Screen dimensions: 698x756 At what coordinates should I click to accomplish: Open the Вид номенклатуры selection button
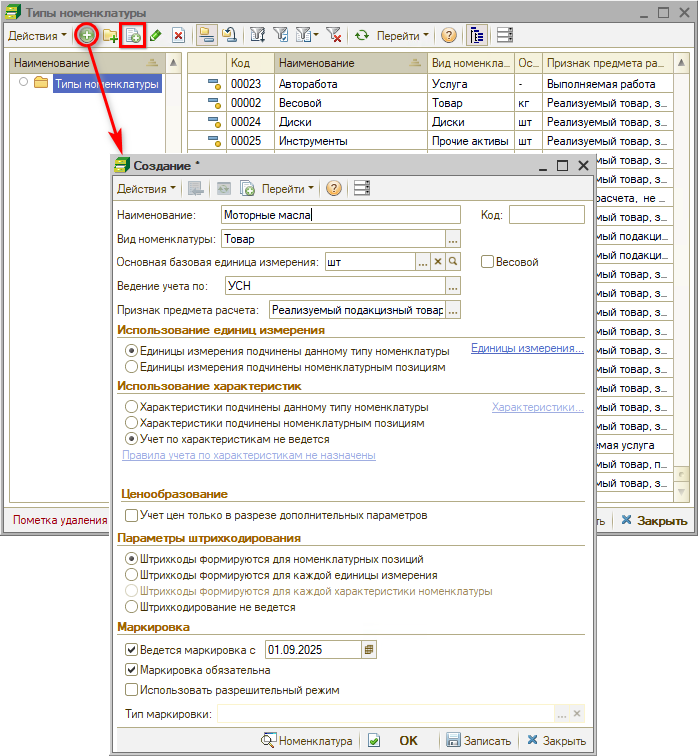coord(453,239)
